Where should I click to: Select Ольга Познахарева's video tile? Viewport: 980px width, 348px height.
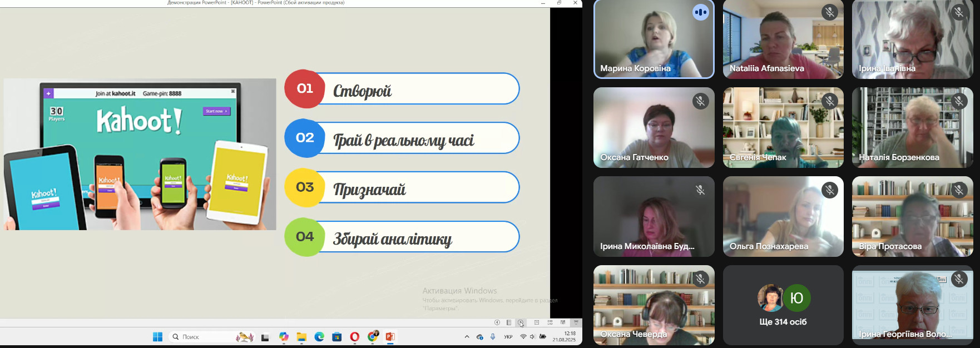click(783, 216)
